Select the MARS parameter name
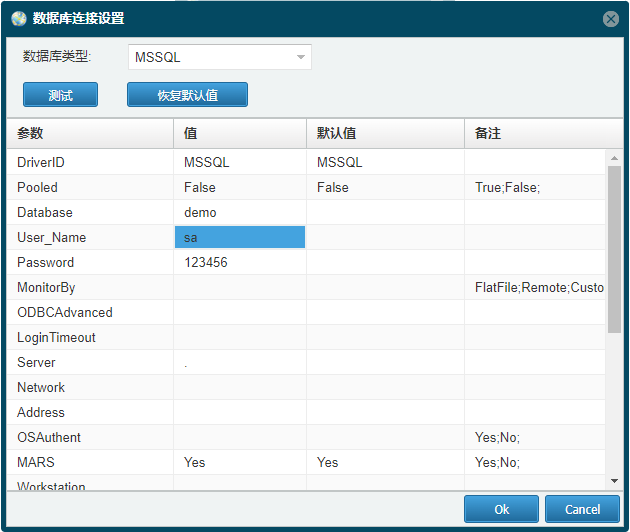The width and height of the screenshot is (630, 532). pos(36,462)
